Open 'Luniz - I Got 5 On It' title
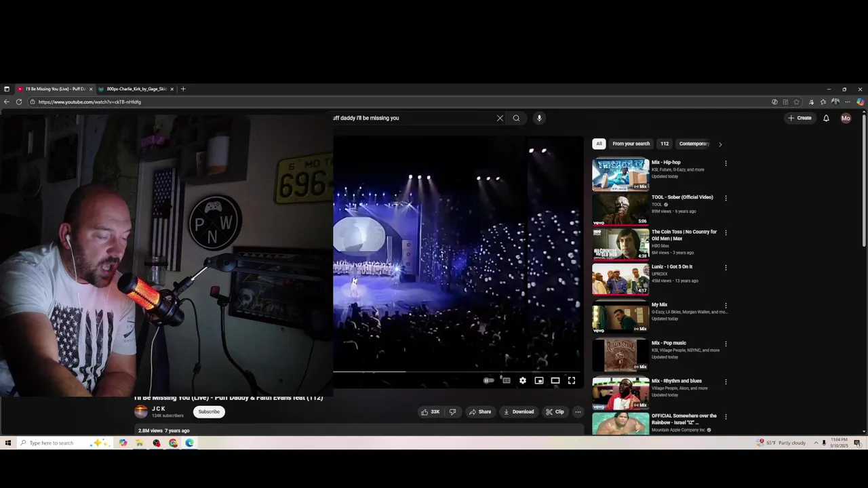868x488 pixels. tap(672, 267)
